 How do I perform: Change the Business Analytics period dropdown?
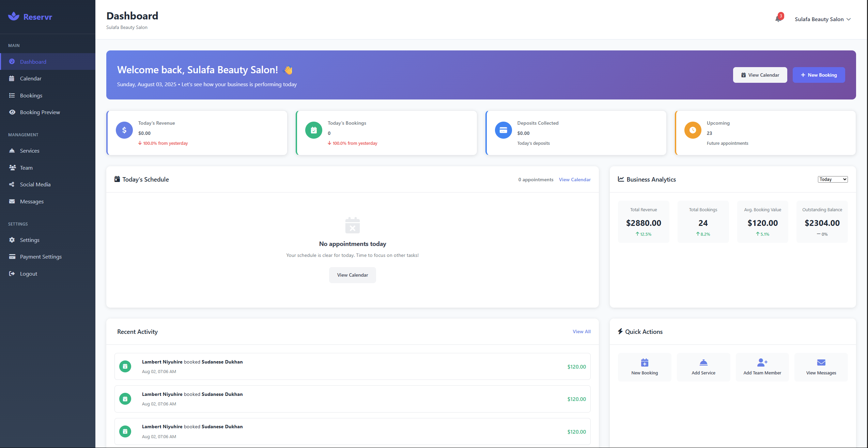[832, 179]
